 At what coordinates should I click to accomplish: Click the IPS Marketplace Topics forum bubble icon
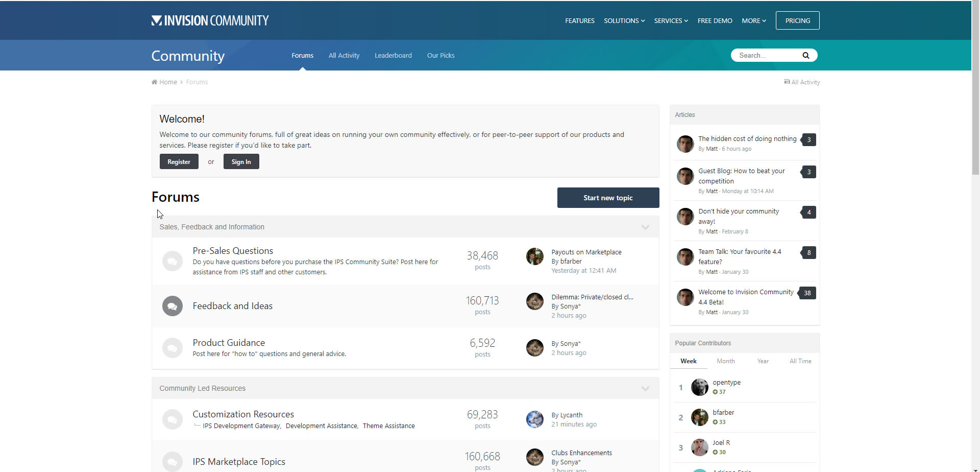pos(173,461)
